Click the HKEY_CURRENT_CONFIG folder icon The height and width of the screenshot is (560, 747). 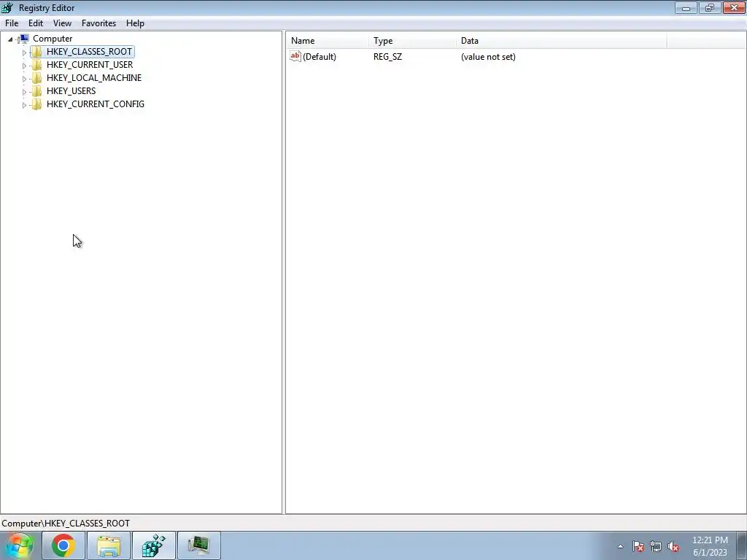pyautogui.click(x=36, y=104)
